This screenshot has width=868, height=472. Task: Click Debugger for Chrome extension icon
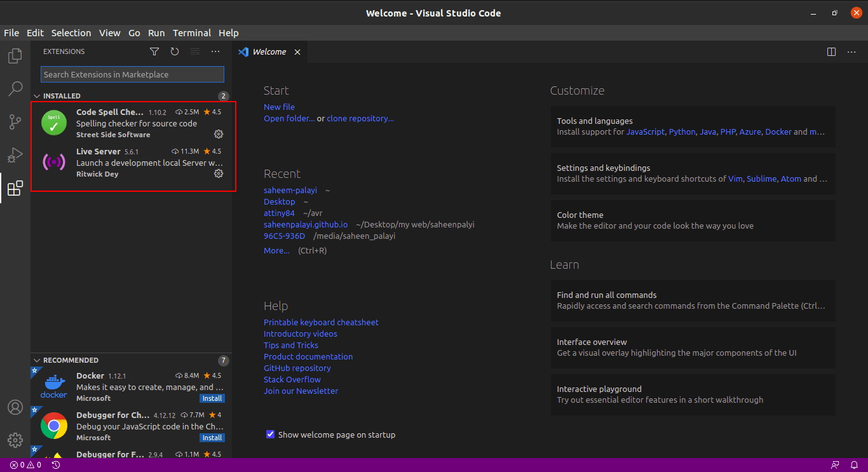[54, 426]
